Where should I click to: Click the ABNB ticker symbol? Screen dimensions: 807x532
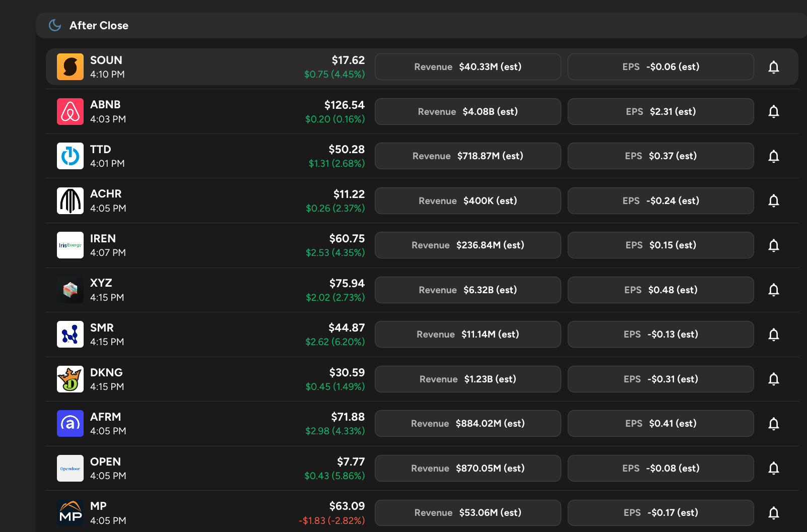click(x=105, y=104)
